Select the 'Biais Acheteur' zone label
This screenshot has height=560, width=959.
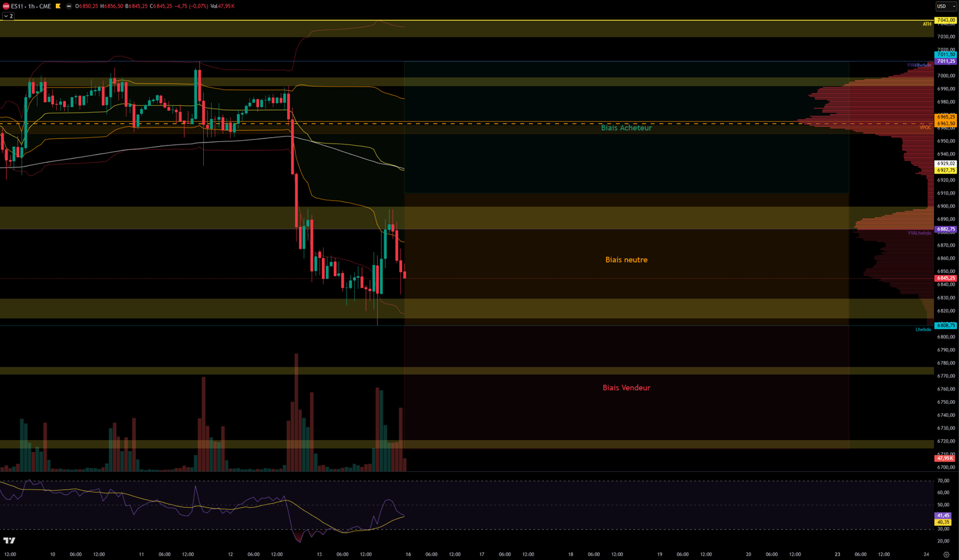[x=626, y=128]
